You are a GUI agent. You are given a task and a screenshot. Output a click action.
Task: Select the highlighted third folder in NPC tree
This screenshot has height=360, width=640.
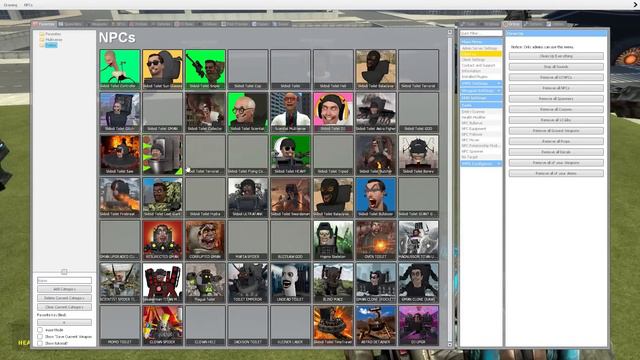pyautogui.click(x=51, y=45)
